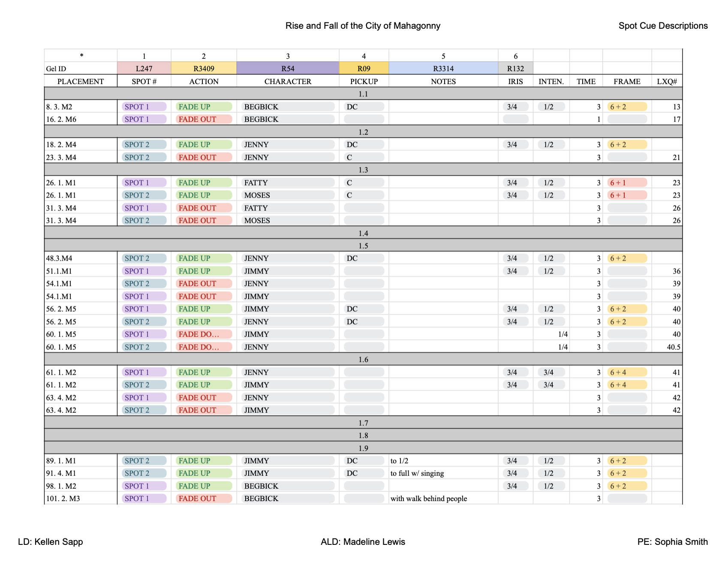The height and width of the screenshot is (562, 728).
Task: Open the 'FADE OUT' action chip in row 16. 2. M6
Action: click(x=204, y=119)
